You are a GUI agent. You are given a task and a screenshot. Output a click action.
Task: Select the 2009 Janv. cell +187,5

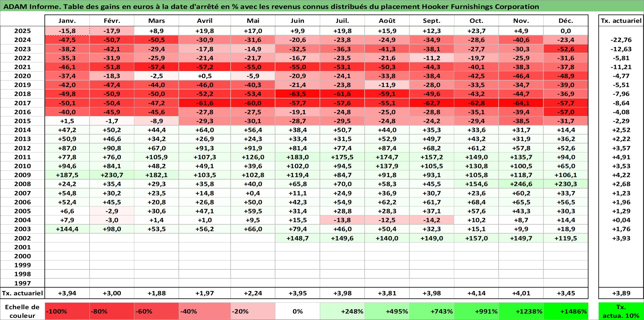67,175
